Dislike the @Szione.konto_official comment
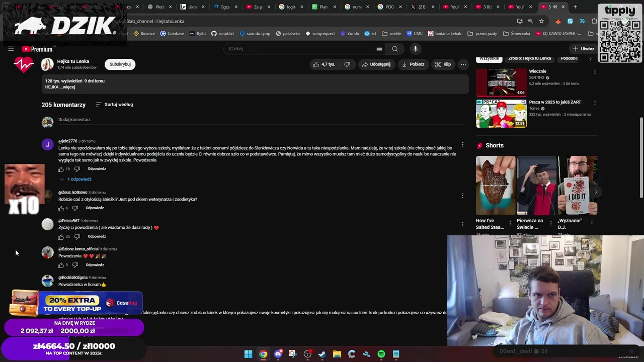644x362 pixels. pyautogui.click(x=75, y=265)
